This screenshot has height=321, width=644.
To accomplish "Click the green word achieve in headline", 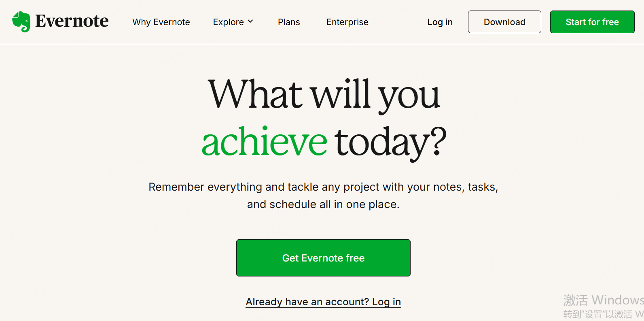I will [264, 141].
